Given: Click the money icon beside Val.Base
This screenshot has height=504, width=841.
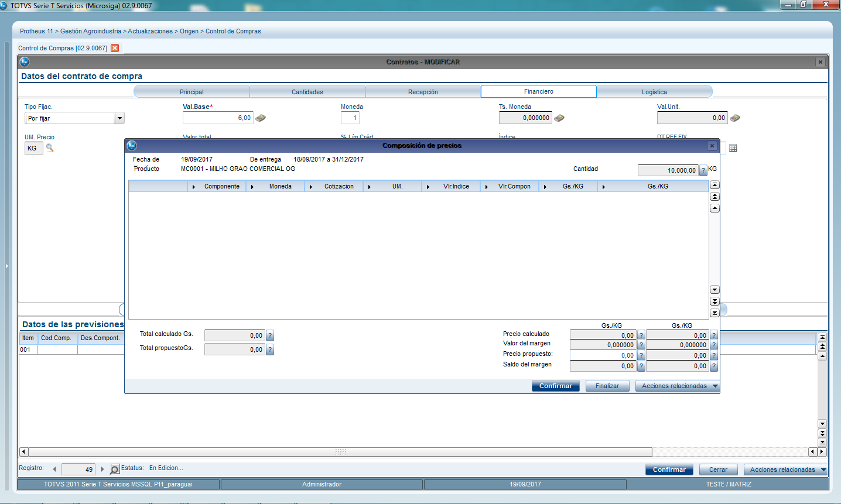Looking at the screenshot, I should 261,118.
